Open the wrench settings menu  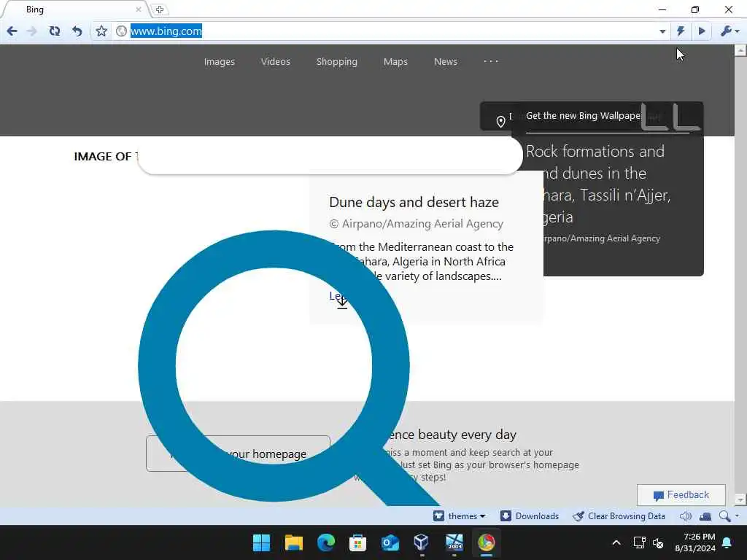pyautogui.click(x=729, y=31)
